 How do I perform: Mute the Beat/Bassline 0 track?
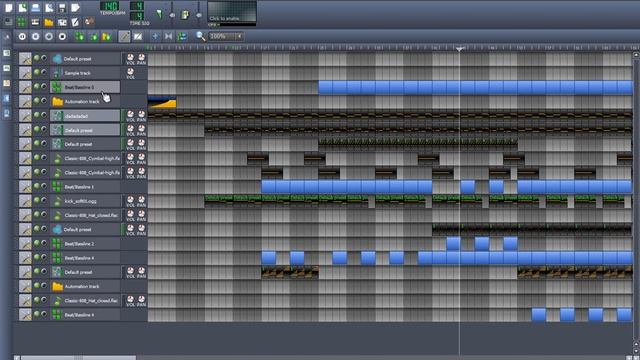pyautogui.click(x=37, y=87)
